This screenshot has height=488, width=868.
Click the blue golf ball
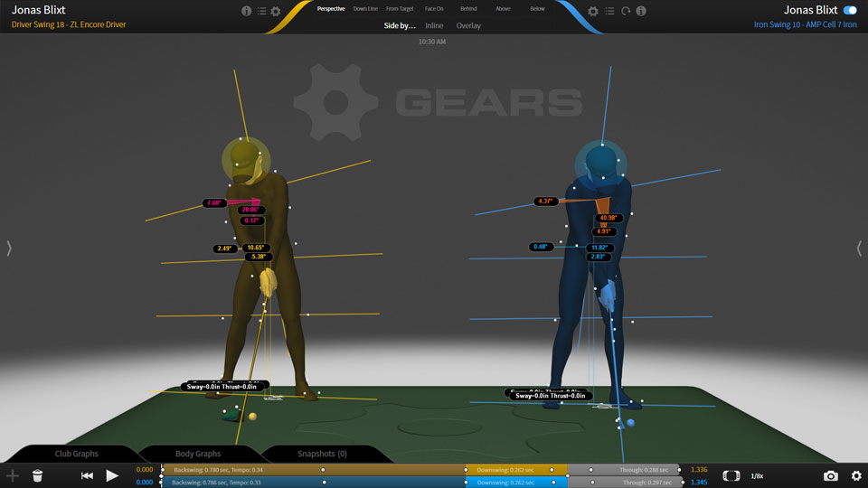click(630, 423)
